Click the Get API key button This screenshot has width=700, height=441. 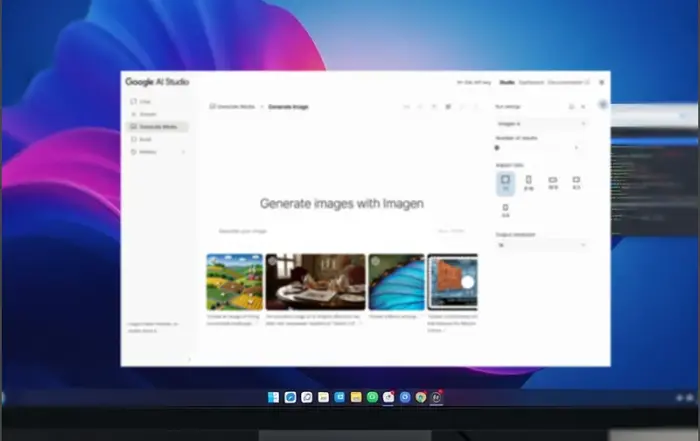(474, 82)
